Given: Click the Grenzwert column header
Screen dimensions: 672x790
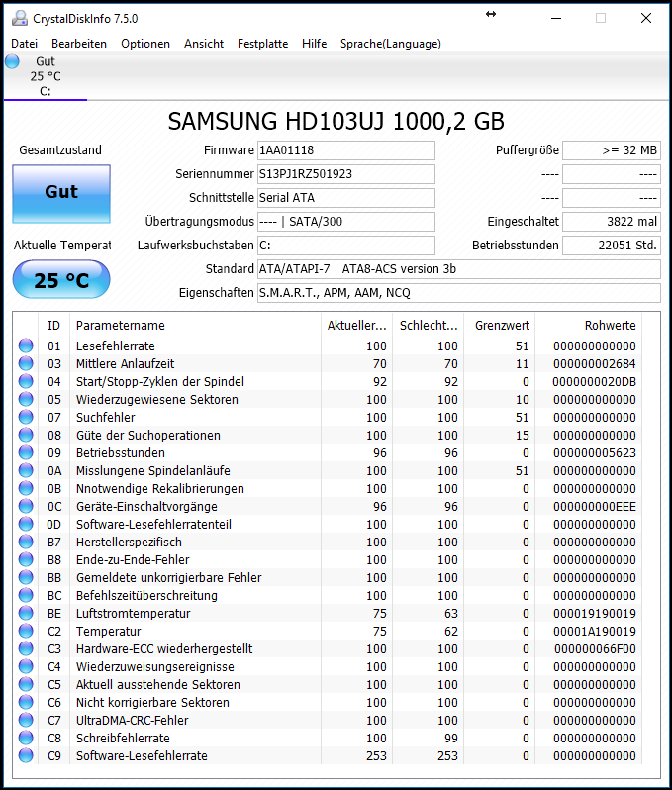Looking at the screenshot, I should (499, 326).
